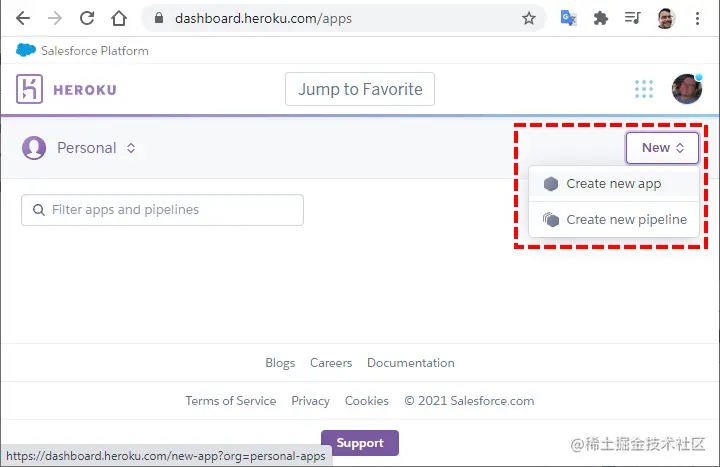Click the Jump to Favorite button
Image resolution: width=720 pixels, height=467 pixels.
click(360, 89)
